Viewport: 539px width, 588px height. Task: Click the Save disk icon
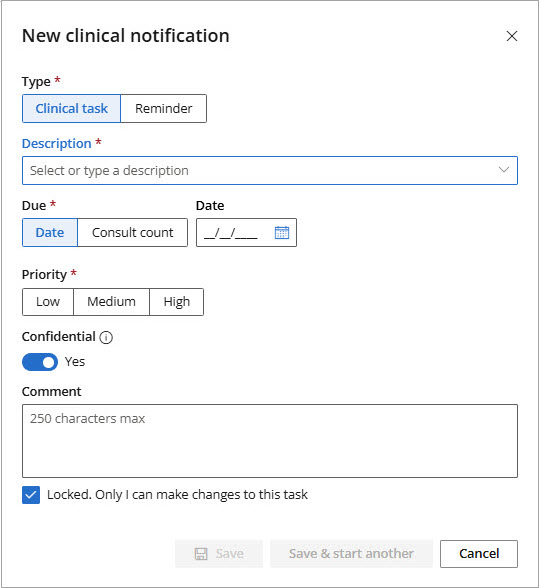point(201,554)
